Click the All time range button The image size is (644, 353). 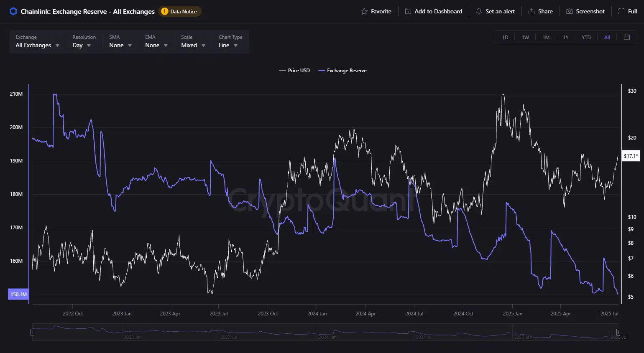click(x=607, y=37)
